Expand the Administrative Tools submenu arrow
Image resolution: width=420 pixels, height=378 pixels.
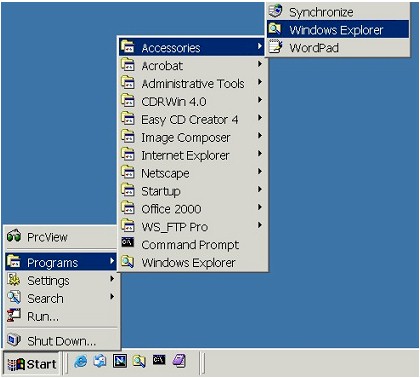click(x=260, y=82)
